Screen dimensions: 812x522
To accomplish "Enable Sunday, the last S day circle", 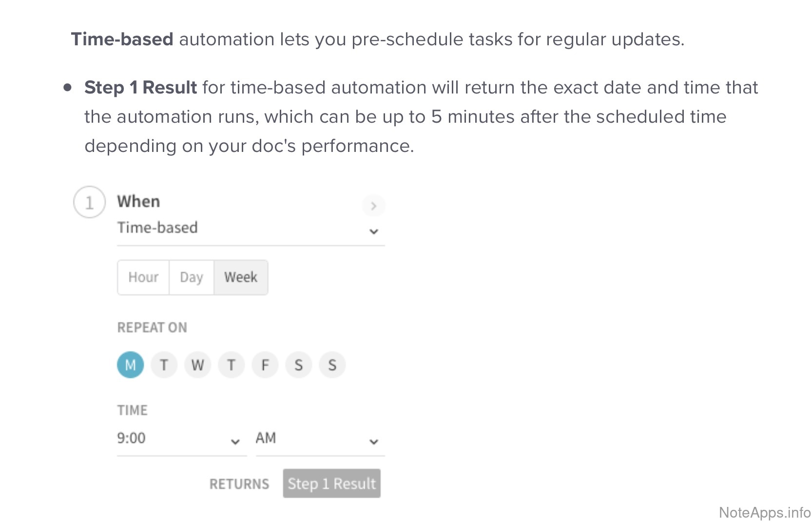I will 332,365.
